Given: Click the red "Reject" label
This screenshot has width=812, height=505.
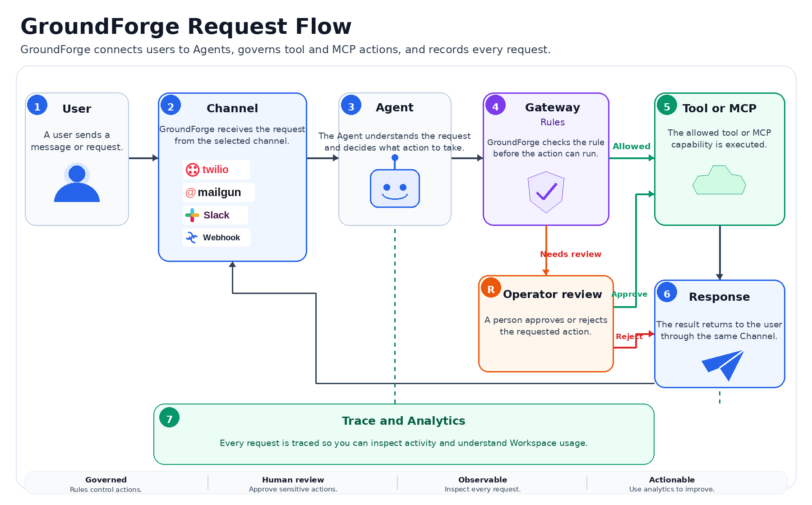Looking at the screenshot, I should tap(629, 336).
